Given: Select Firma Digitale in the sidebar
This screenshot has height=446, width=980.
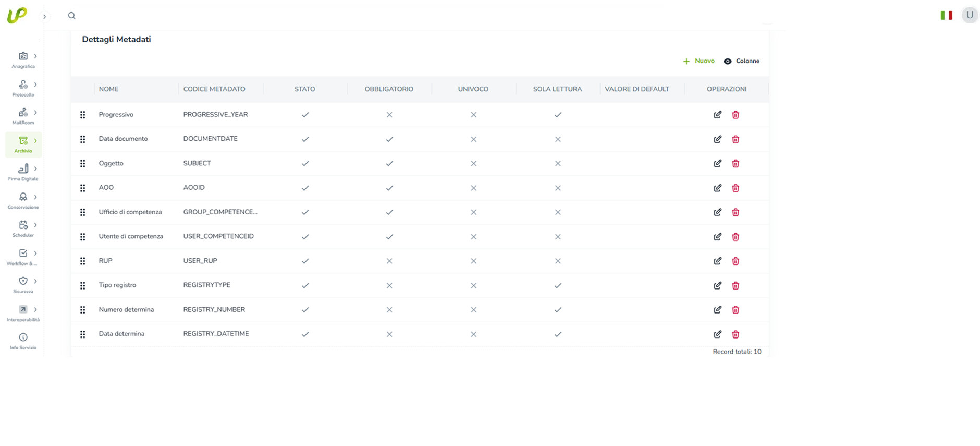Looking at the screenshot, I should [x=23, y=172].
